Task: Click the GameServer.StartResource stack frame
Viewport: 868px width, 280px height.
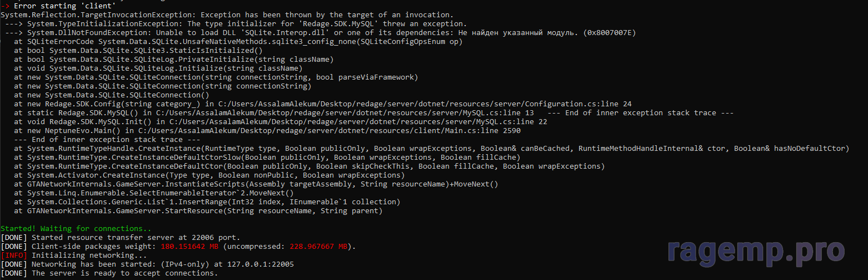Action: point(198,210)
